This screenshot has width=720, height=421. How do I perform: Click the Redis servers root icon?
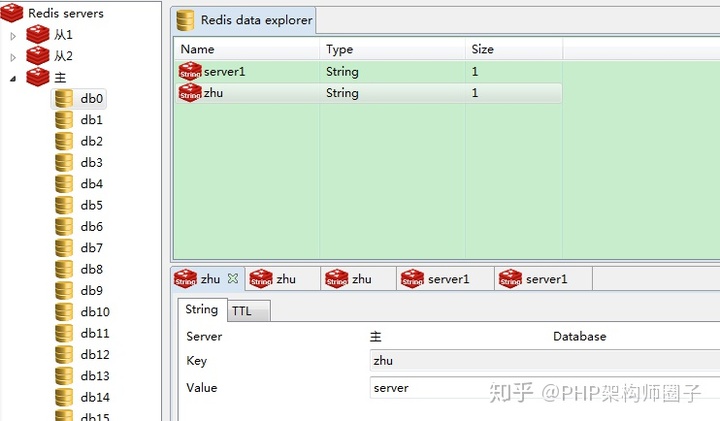point(11,12)
